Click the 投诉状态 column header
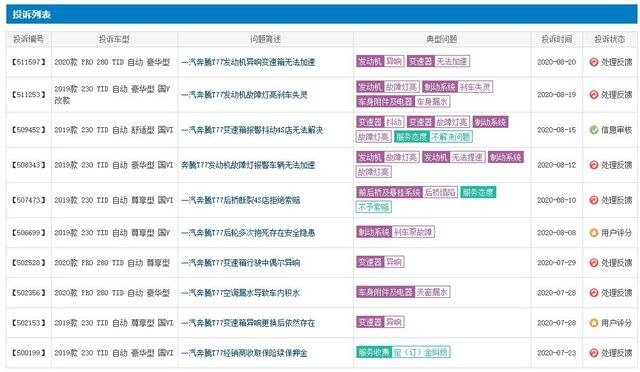640x372 pixels. pyautogui.click(x=609, y=39)
